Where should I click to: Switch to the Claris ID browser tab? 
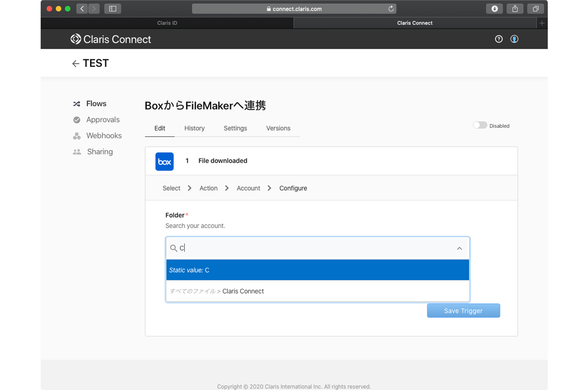pyautogui.click(x=167, y=23)
